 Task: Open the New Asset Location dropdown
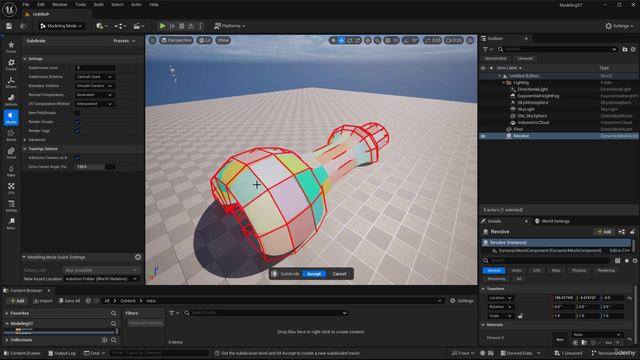point(101,279)
